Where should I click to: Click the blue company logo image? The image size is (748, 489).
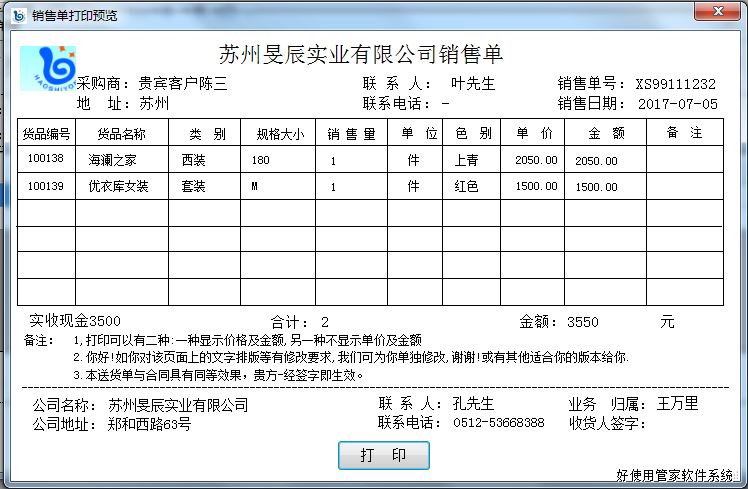pos(48,68)
